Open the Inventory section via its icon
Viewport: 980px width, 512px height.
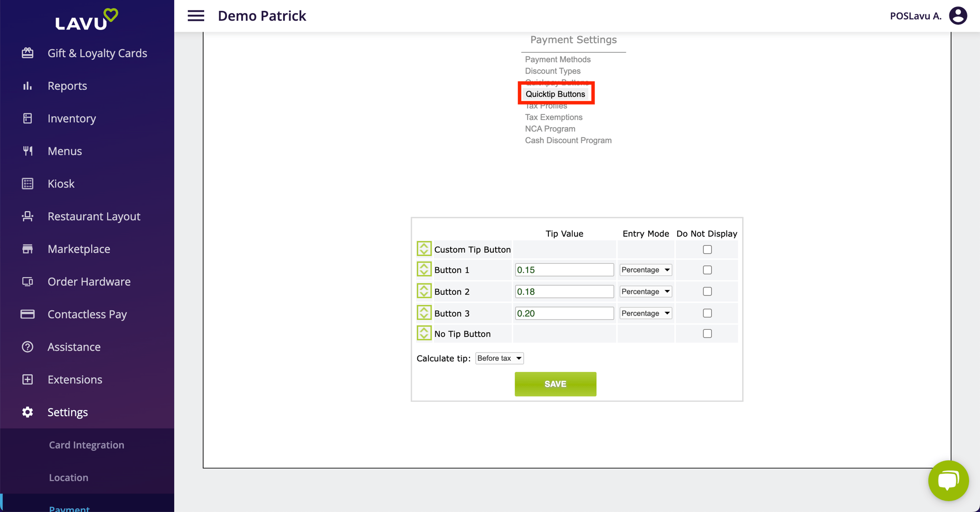coord(28,118)
